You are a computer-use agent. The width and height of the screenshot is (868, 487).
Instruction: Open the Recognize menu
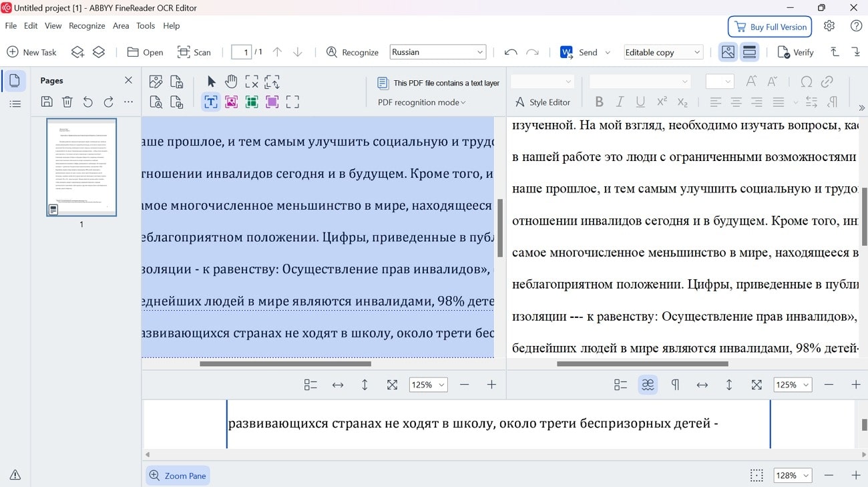(x=87, y=25)
